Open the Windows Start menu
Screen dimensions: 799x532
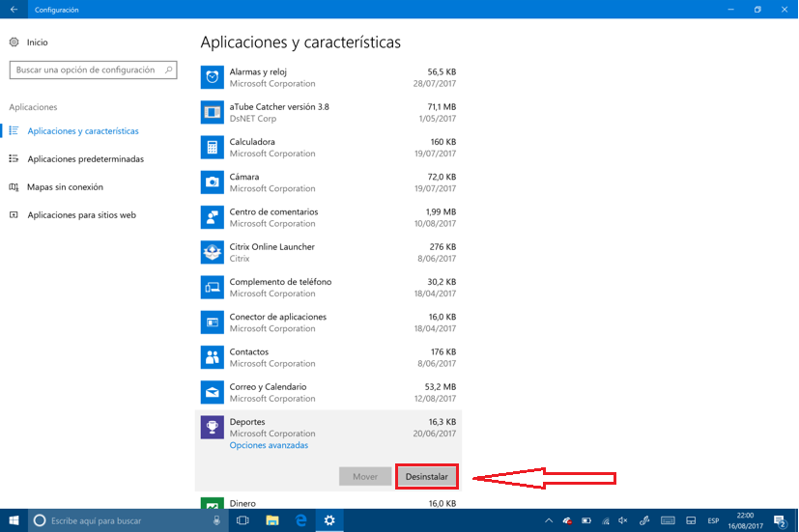[14, 520]
